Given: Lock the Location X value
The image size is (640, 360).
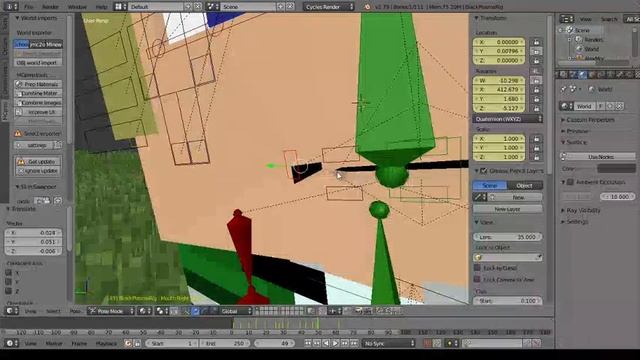Looking at the screenshot, I should [x=536, y=42].
